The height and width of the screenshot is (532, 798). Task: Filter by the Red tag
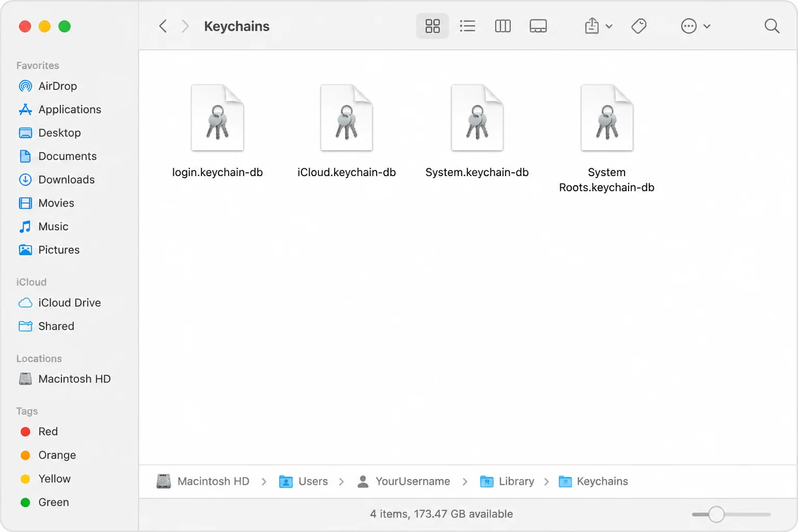pyautogui.click(x=39, y=432)
